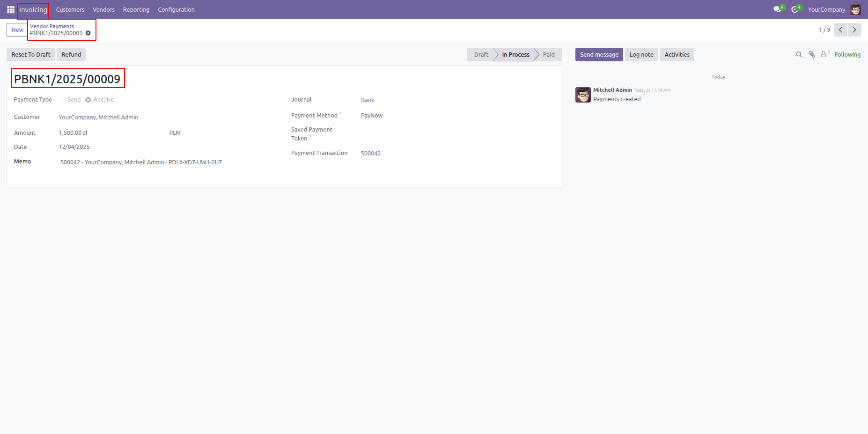Screen dimensions: 868x434
Task: Open the Configuration menu
Action: 176,9
